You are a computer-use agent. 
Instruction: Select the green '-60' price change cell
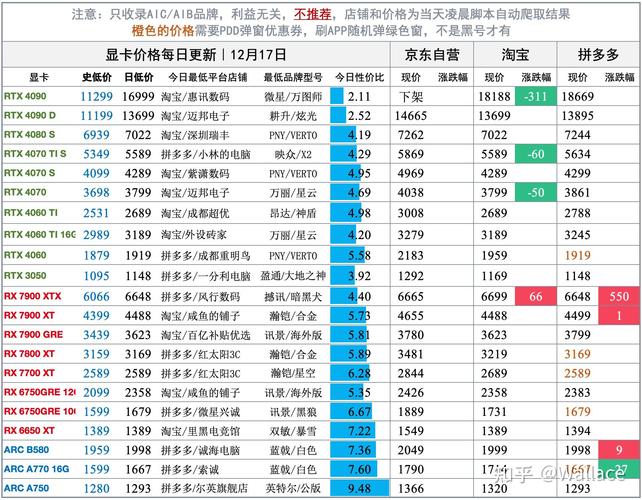click(x=536, y=154)
